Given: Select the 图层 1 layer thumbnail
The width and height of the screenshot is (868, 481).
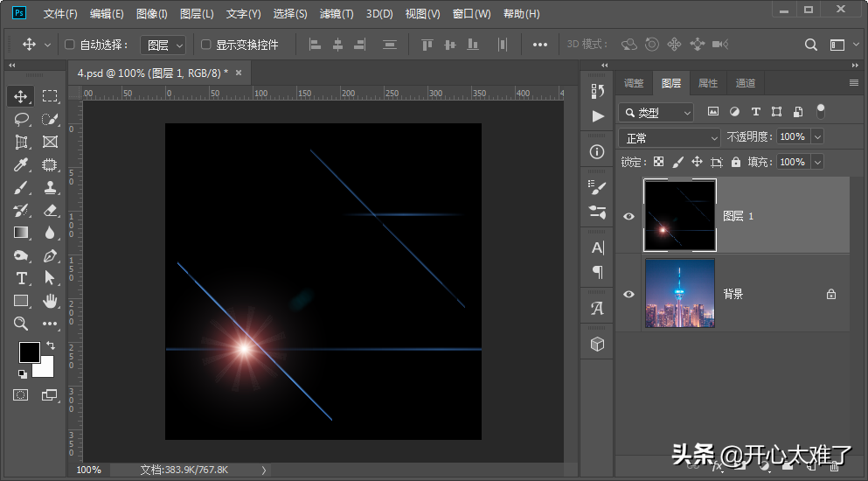Looking at the screenshot, I should [680, 215].
